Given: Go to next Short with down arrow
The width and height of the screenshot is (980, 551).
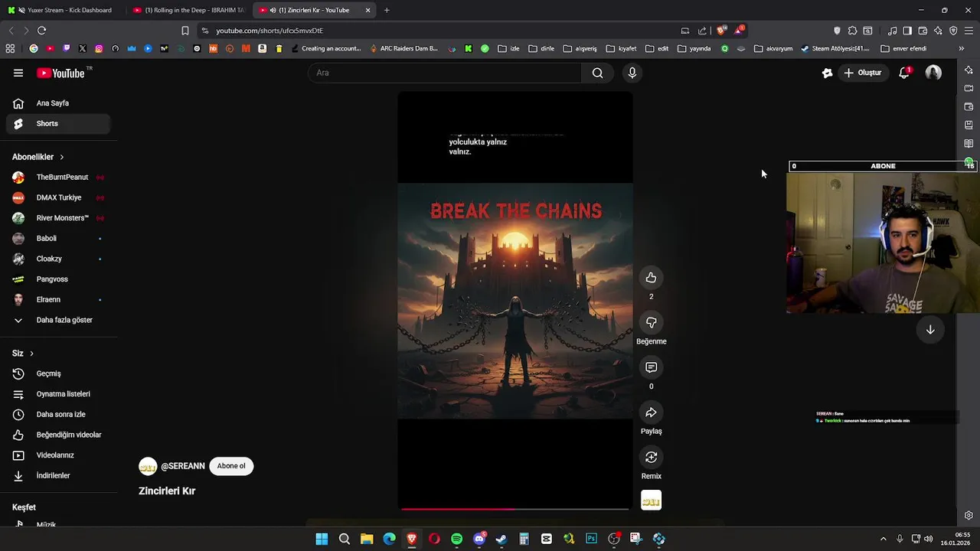Looking at the screenshot, I should click(930, 329).
